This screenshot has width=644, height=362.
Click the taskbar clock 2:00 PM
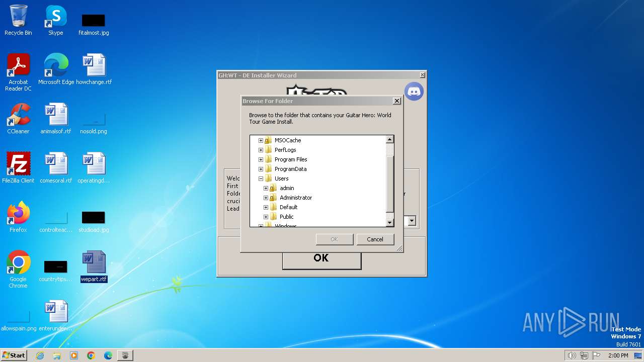tap(618, 355)
